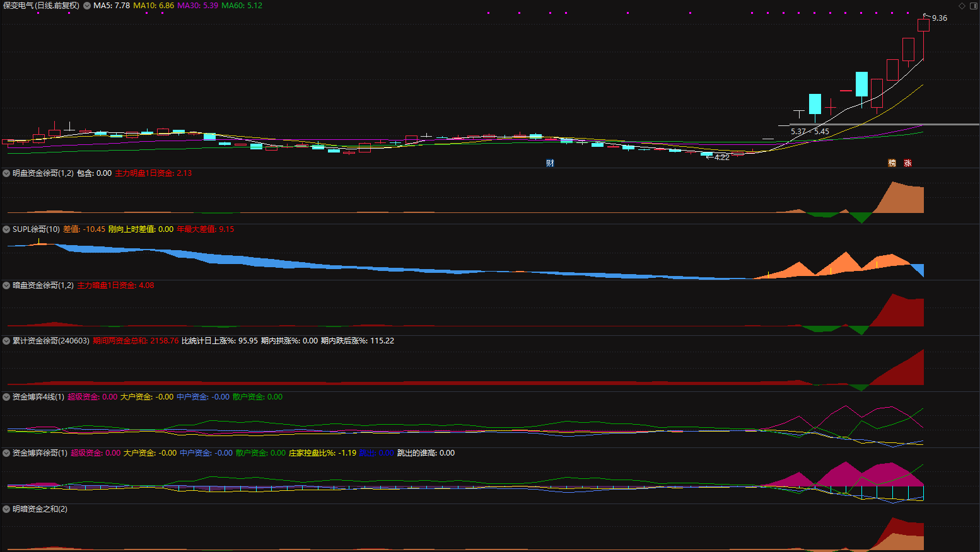Expand the 资金博弈徐哥(1) indicator menu arrow
Image resolution: width=980 pixels, height=552 pixels.
[6, 453]
